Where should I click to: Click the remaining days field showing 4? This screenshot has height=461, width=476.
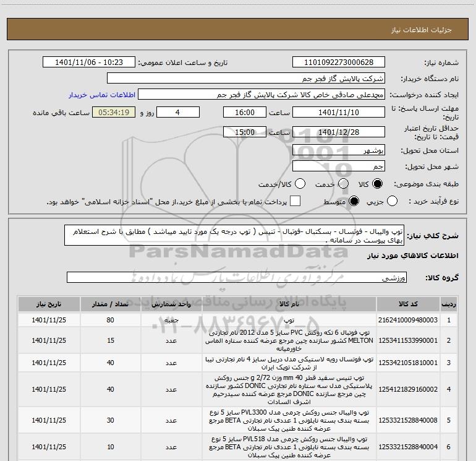177,112
